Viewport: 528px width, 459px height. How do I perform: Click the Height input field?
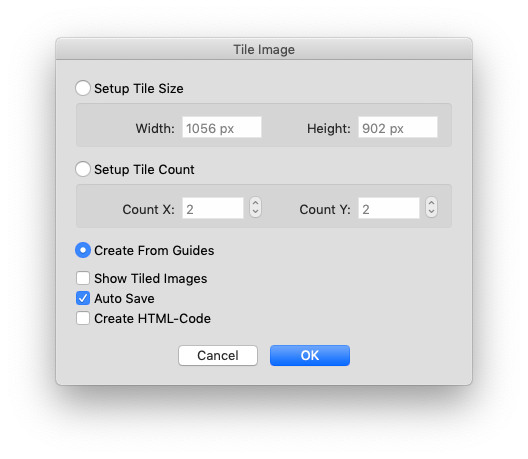click(398, 127)
